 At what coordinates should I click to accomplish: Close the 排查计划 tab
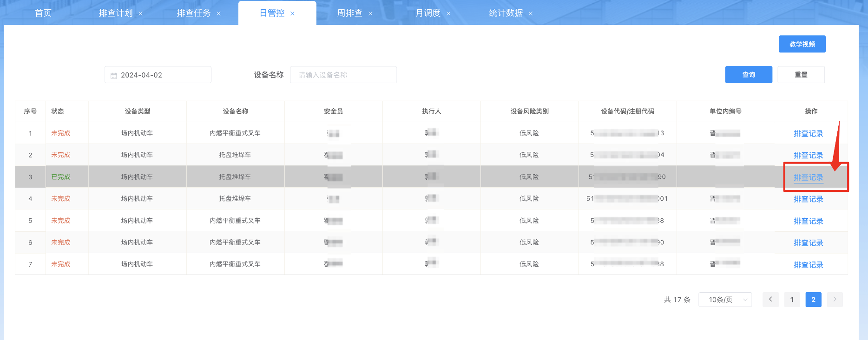click(140, 13)
